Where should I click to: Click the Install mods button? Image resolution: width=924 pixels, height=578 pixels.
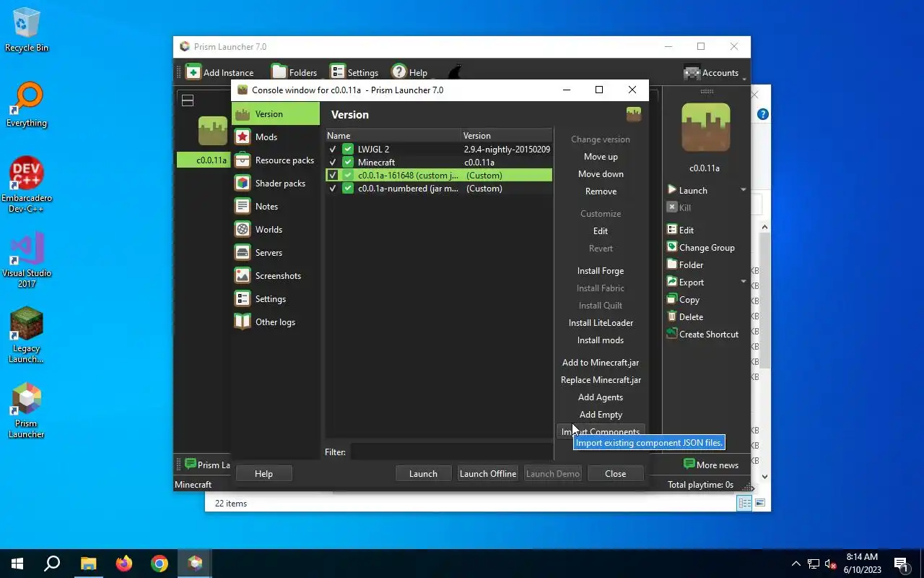click(601, 340)
